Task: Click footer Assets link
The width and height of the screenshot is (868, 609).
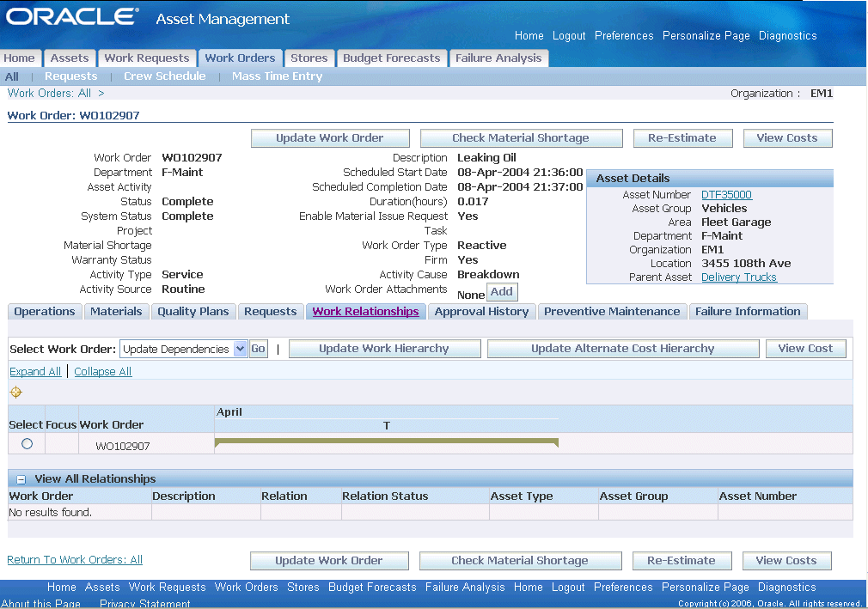Action: tap(102, 587)
